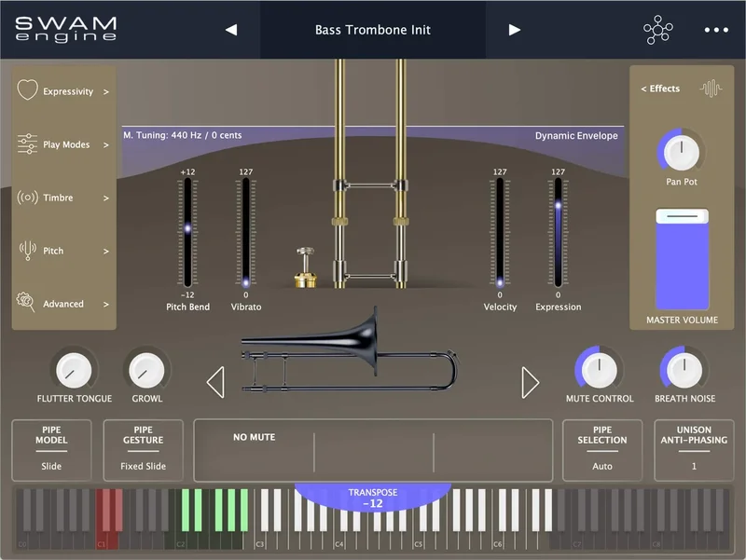Click the trombone slide graphic
The height and width of the screenshot is (560, 746).
point(370,173)
